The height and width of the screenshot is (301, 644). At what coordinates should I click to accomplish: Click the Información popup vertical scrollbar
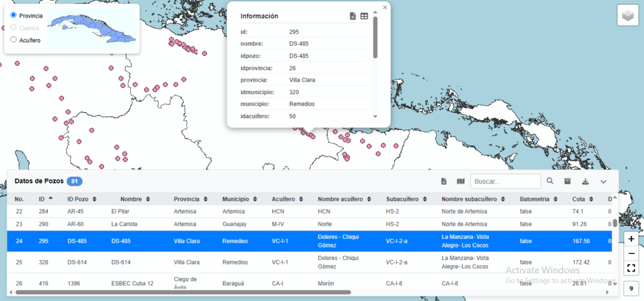click(x=375, y=38)
